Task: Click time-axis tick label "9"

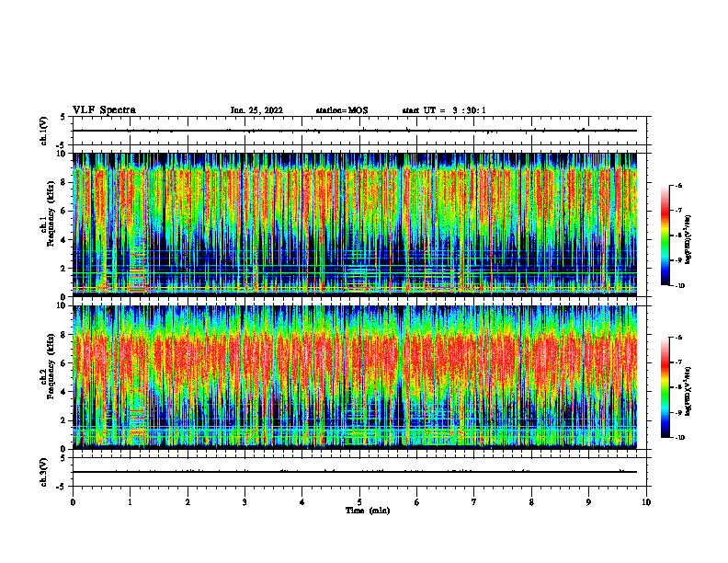Action: [x=588, y=502]
